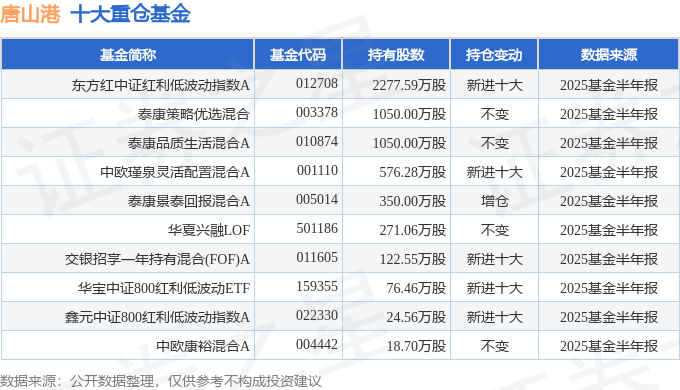Select 鑫元中证800红利低波动指数A fund name

157,317
